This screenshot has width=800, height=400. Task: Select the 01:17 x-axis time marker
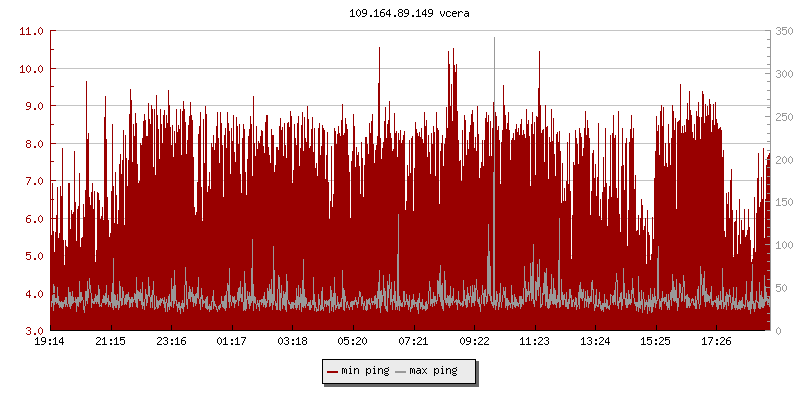click(231, 342)
